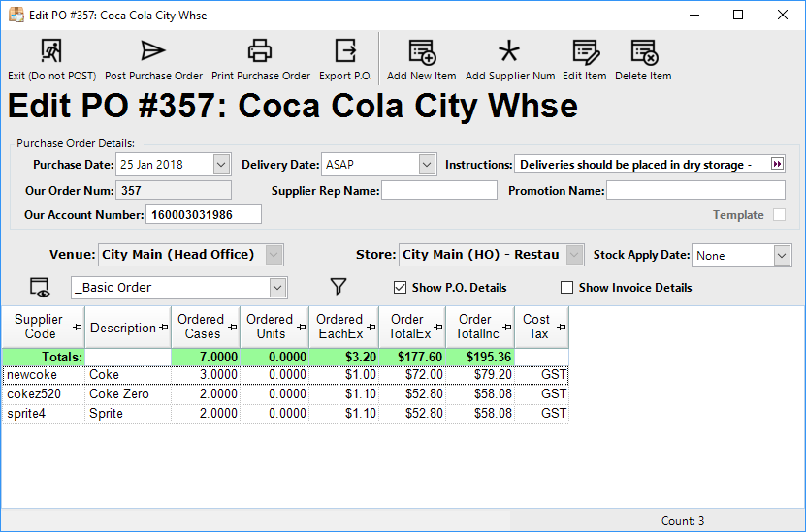Click Add Supplier Num icon

tap(509, 51)
